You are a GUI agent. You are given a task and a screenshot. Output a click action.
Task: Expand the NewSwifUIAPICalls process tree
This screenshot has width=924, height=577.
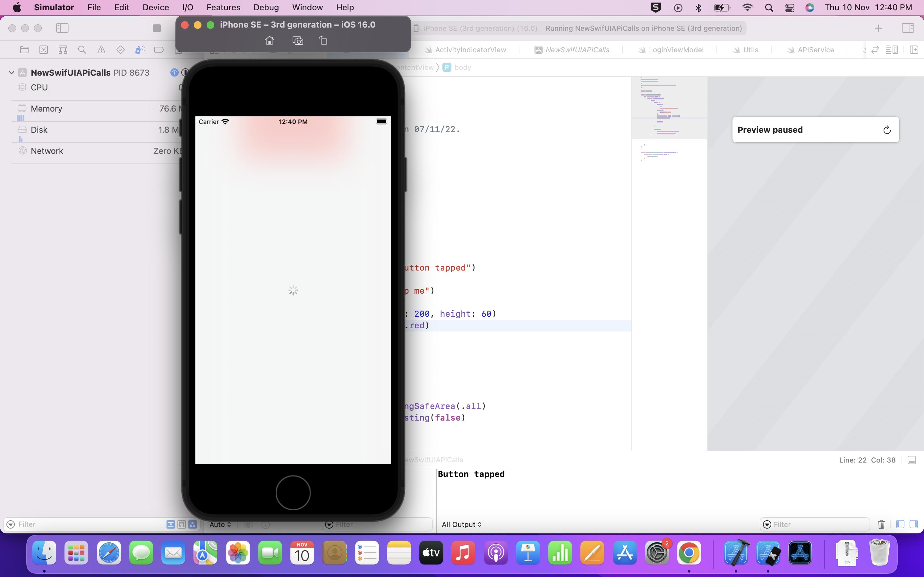click(11, 72)
